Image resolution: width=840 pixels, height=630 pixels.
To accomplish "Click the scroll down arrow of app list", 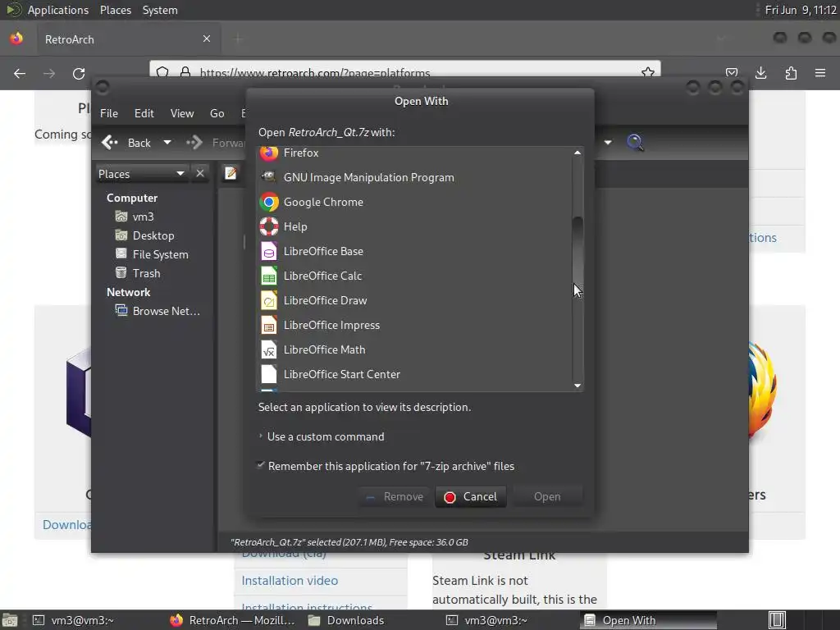I will click(x=577, y=386).
